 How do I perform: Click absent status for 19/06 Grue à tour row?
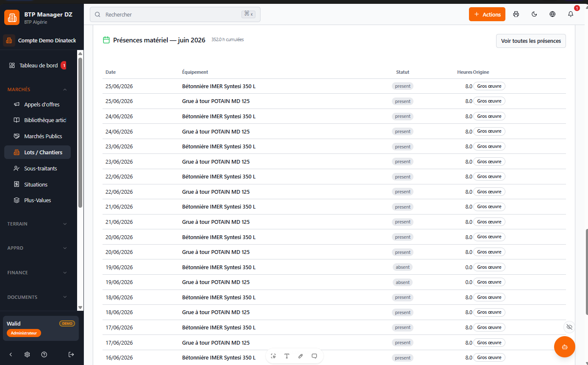point(402,282)
